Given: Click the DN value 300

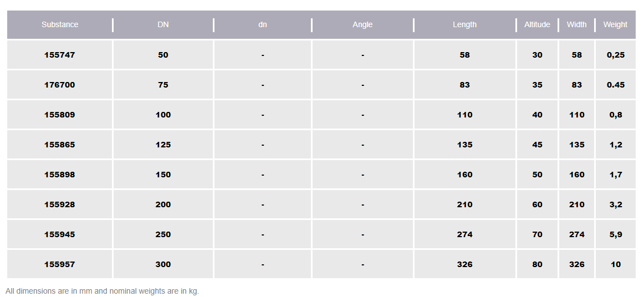Looking at the screenshot, I should (x=163, y=264).
